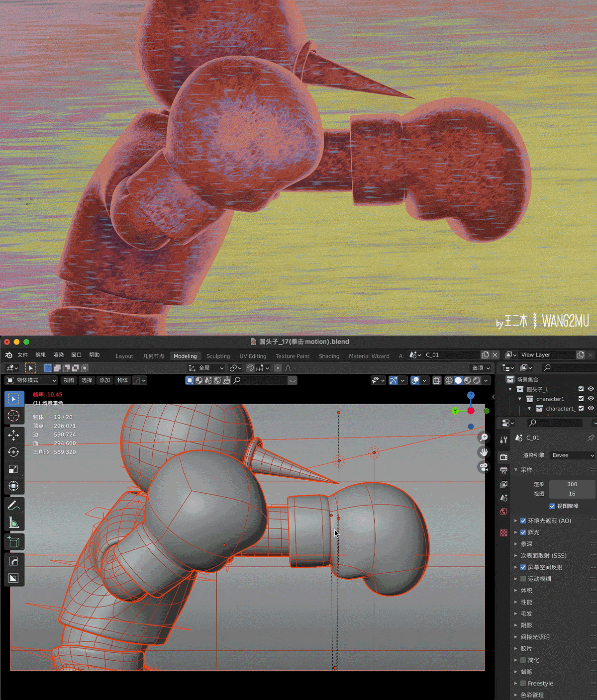Open viewport shading options dropdown arrow
The width and height of the screenshot is (597, 700).
pyautogui.click(x=486, y=380)
